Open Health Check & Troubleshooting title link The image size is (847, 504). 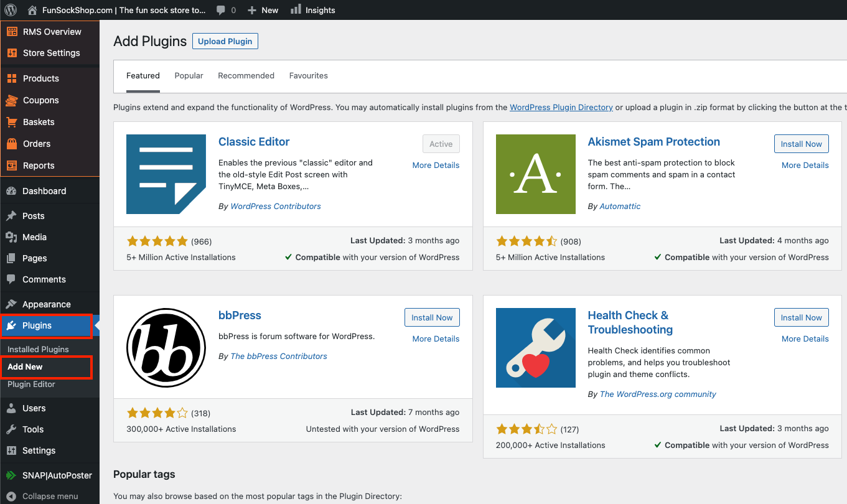[630, 322]
